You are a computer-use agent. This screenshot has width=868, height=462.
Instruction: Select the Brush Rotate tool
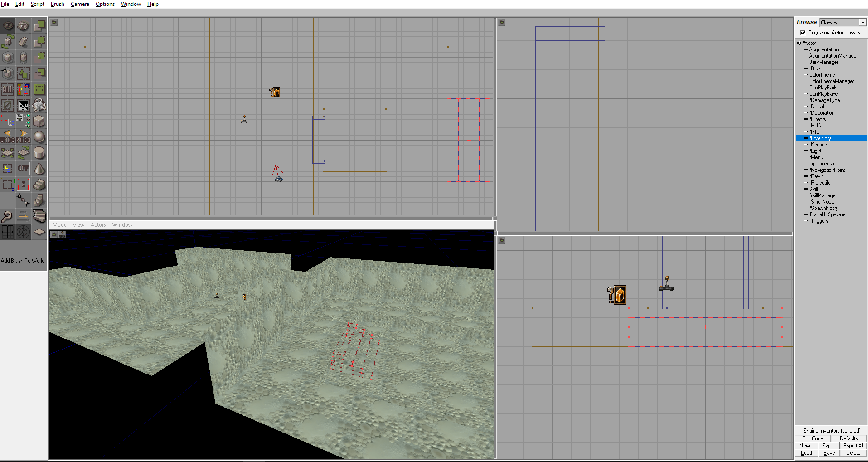coord(8,42)
